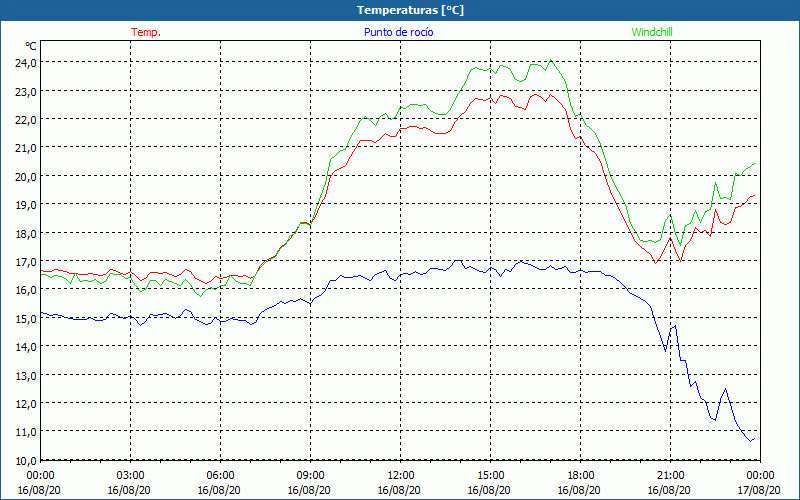This screenshot has width=800, height=500.
Task: Select the red 'Temp.' legend label
Action: coord(146,32)
